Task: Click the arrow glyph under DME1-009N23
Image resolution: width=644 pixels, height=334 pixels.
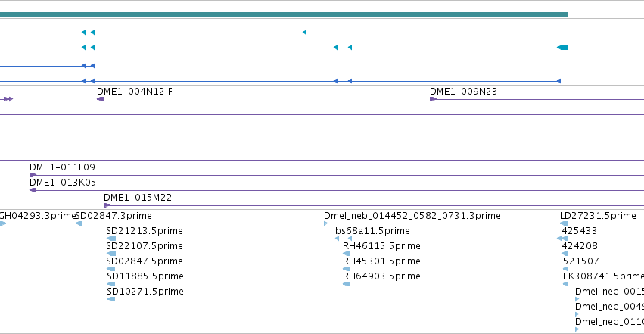Action: click(x=434, y=99)
